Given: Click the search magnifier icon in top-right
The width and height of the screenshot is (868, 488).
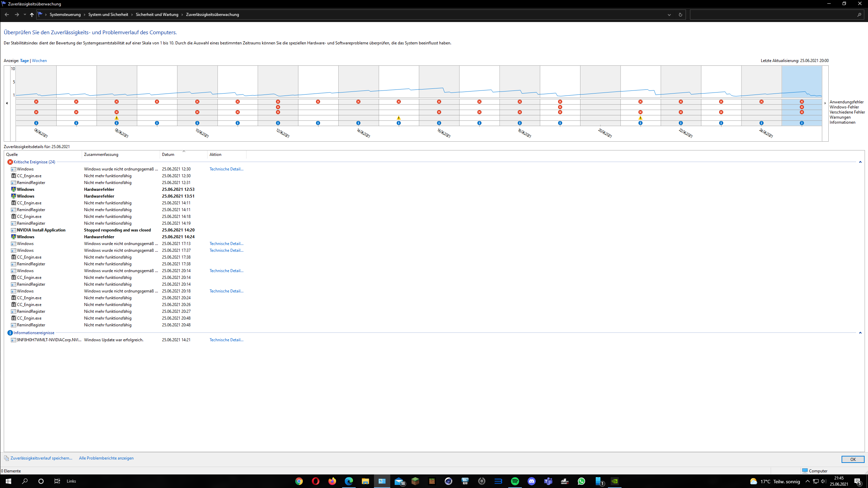Looking at the screenshot, I should click(859, 15).
